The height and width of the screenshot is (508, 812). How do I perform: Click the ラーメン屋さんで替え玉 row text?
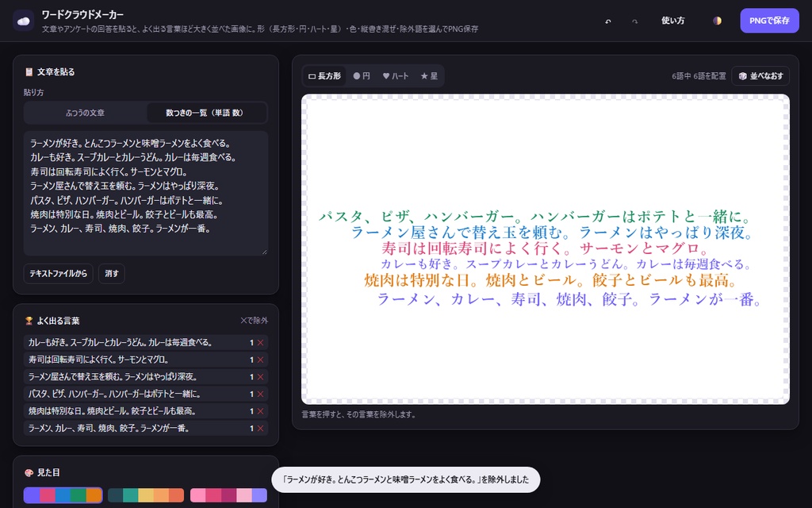click(113, 377)
